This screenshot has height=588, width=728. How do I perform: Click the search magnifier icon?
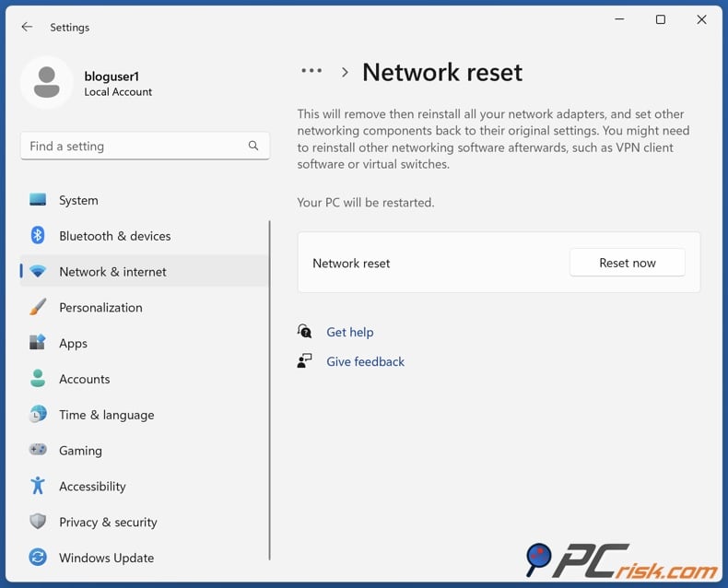click(253, 146)
